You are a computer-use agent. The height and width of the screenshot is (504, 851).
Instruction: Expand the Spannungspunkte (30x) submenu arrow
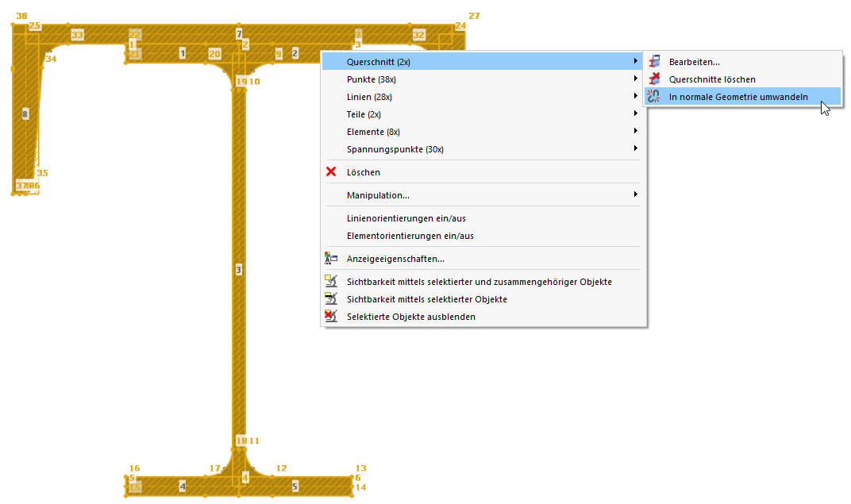[635, 148]
